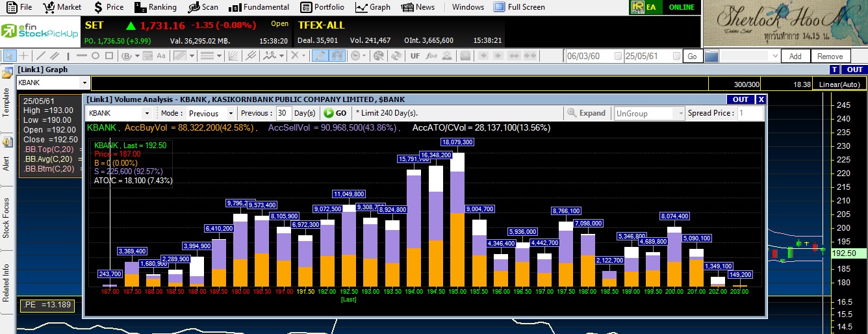Click the efin StockPickUp logo
The width and height of the screenshot is (868, 334).
pos(40,31)
